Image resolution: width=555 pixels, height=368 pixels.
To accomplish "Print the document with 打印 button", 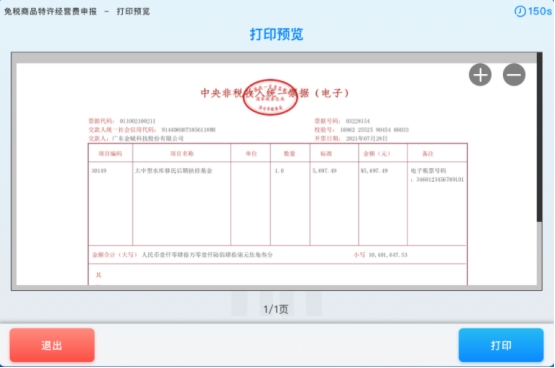I will (501, 345).
